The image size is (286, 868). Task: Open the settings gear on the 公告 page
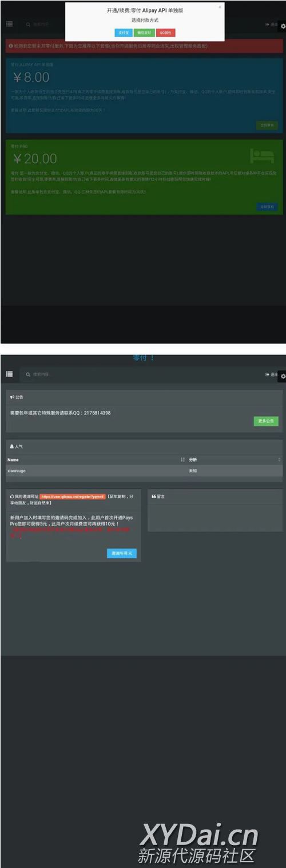tap(283, 376)
